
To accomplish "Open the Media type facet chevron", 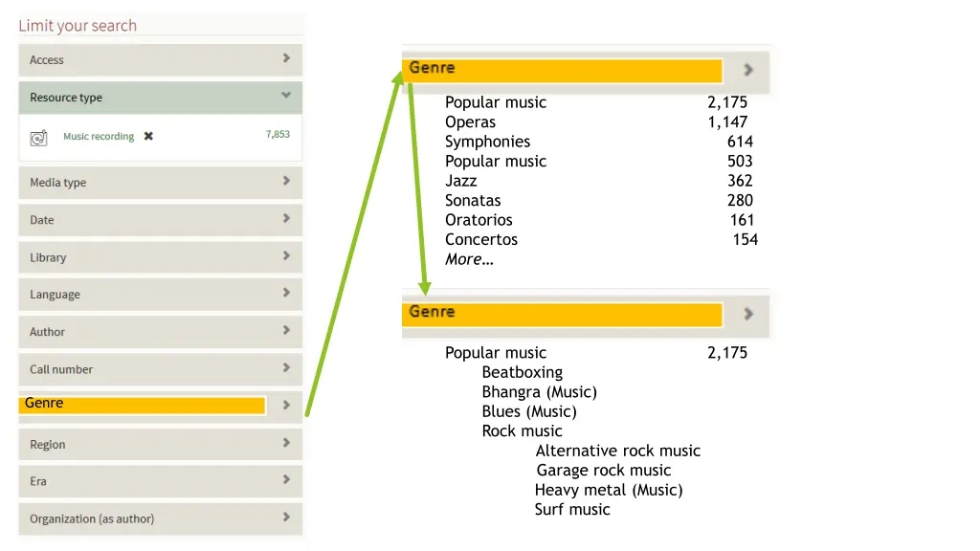I will pos(286,181).
